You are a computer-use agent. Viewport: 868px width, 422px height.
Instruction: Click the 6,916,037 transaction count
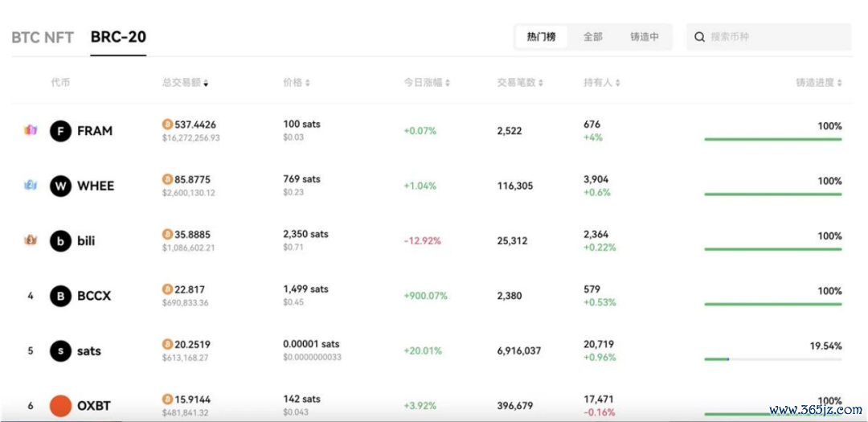pyautogui.click(x=519, y=351)
